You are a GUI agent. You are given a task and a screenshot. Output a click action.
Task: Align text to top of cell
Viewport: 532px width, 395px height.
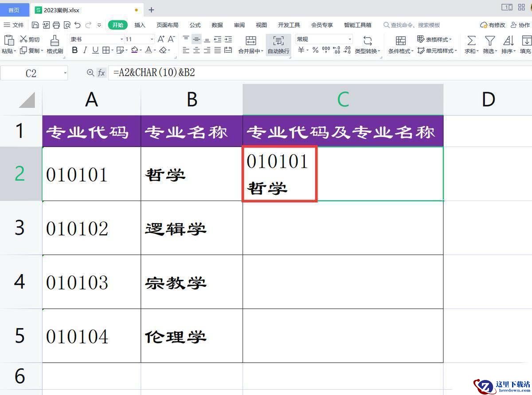186,39
